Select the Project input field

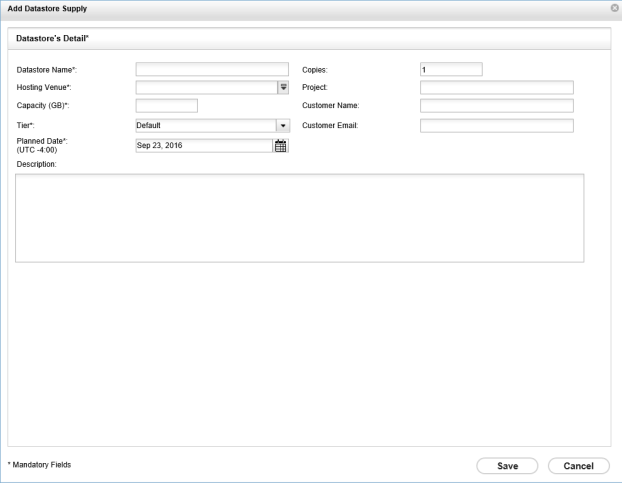click(x=496, y=87)
